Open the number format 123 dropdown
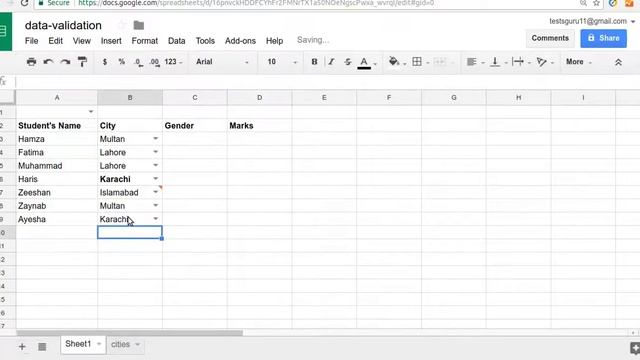This screenshot has width=640, height=360. click(173, 62)
